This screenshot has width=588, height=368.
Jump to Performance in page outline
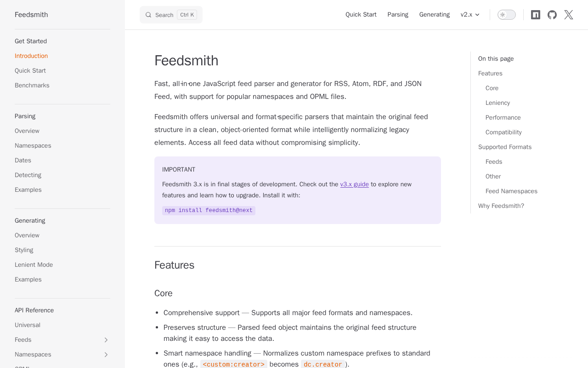503,118
